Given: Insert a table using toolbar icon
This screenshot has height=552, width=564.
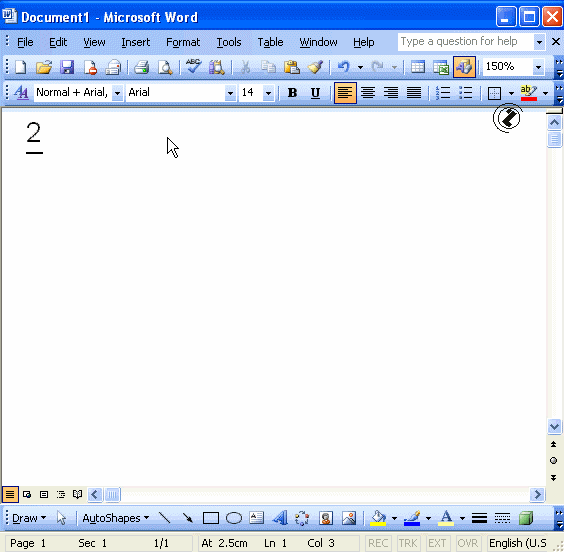Looking at the screenshot, I should 418,67.
